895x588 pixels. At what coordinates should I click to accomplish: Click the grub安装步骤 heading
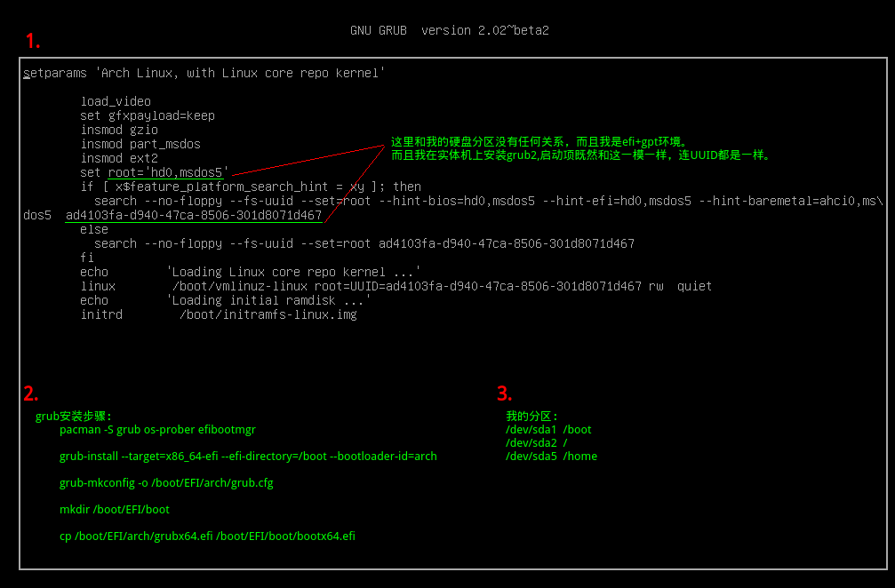pos(74,417)
